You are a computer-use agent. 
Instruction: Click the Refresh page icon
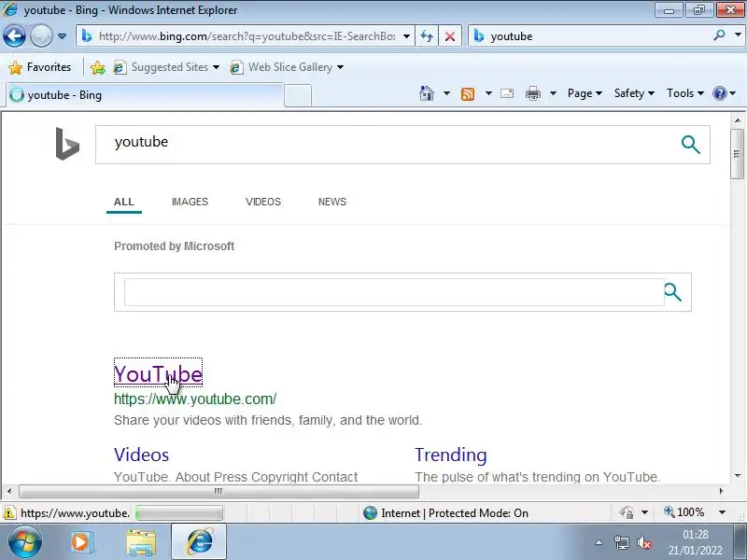coord(427,36)
